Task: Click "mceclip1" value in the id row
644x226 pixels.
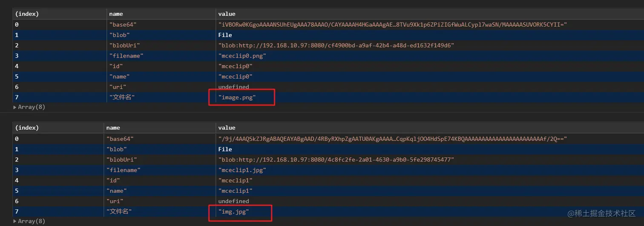Action: click(236, 180)
